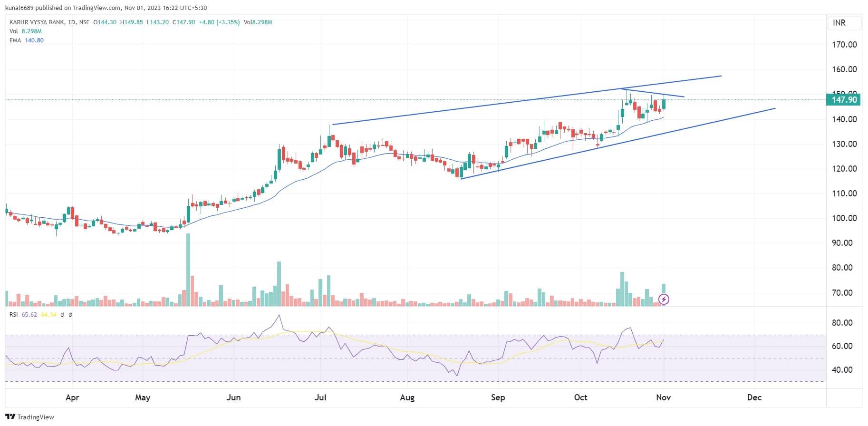Select the KARUR VYSYA BANK symbol title
Image resolution: width=868 pixels, height=426 pixels.
click(36, 22)
